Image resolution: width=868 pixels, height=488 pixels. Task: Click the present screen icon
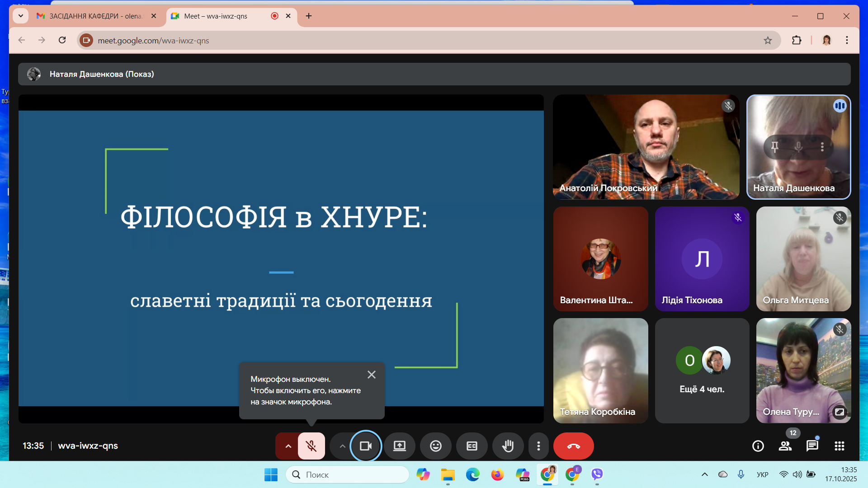[399, 446]
